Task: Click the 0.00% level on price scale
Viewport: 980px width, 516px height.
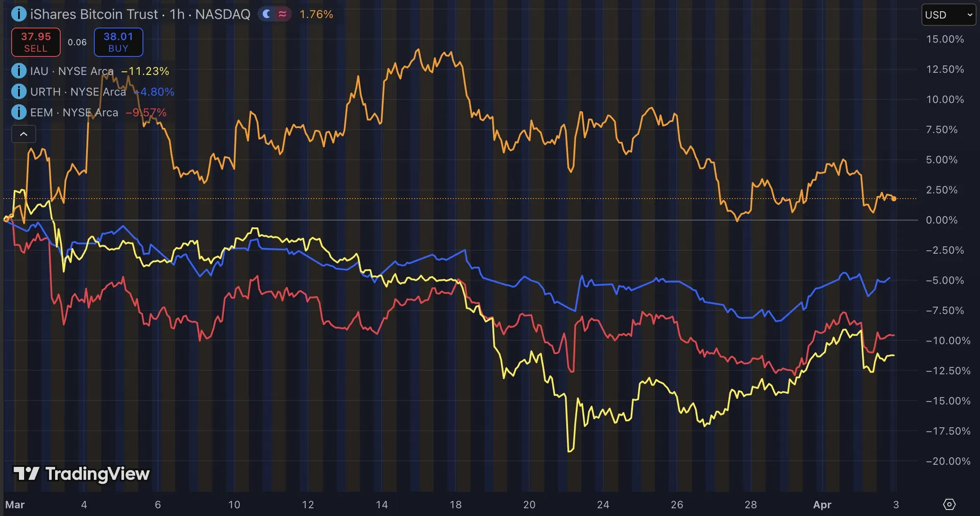Action: click(x=941, y=220)
